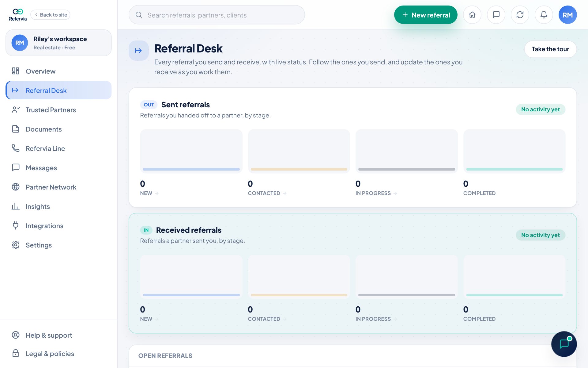Click the OPEN REFERRALS section heading

[x=165, y=356]
